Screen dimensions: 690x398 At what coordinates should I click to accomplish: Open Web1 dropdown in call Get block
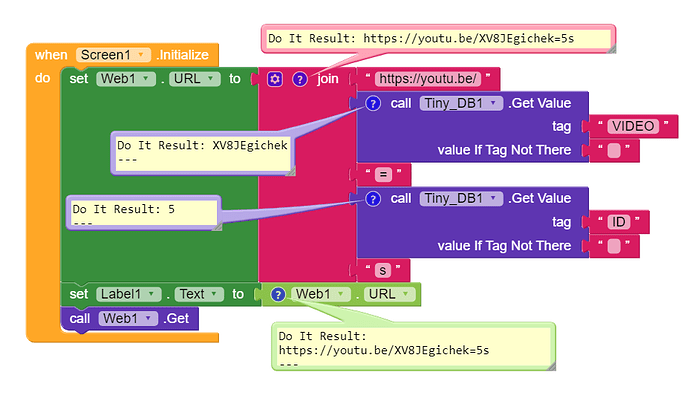[128, 318]
